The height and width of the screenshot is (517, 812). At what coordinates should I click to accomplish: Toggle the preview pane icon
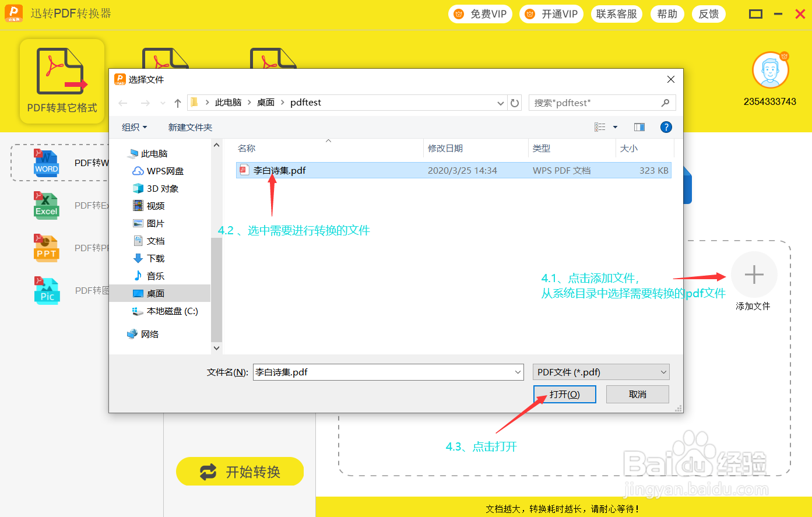(x=639, y=127)
